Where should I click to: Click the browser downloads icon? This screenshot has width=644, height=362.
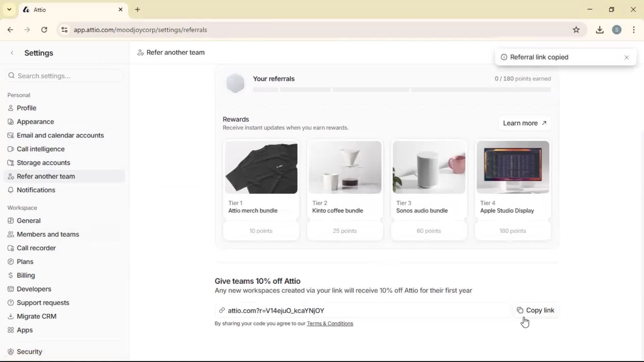click(x=600, y=29)
